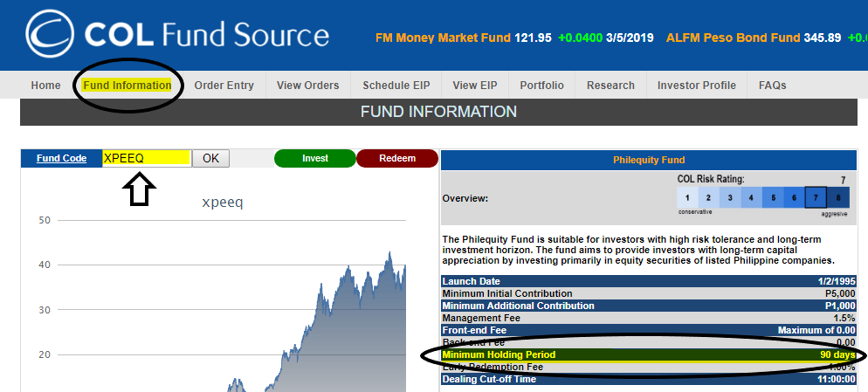
Task: Open View Orders page
Action: point(307,86)
